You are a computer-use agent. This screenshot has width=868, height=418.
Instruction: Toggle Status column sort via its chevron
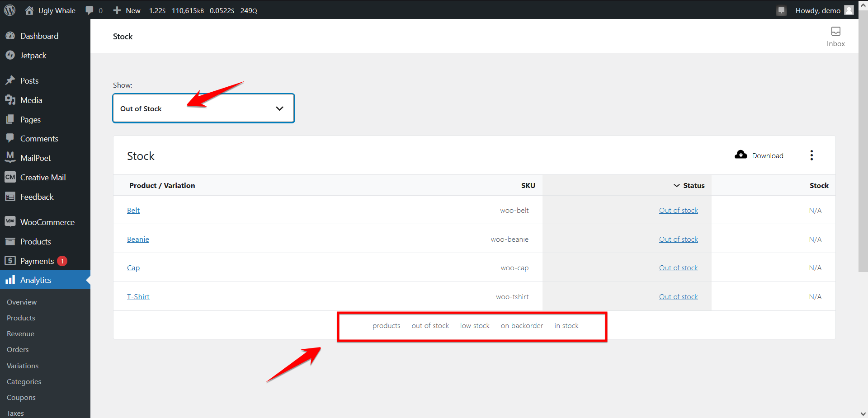click(x=676, y=185)
